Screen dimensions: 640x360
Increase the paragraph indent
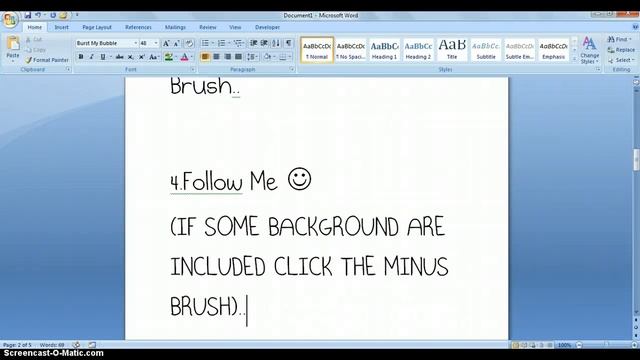coord(264,43)
